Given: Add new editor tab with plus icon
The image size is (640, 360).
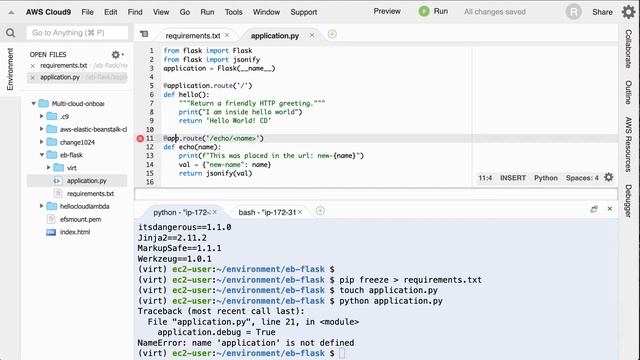Looking at the screenshot, I should tap(332, 34).
